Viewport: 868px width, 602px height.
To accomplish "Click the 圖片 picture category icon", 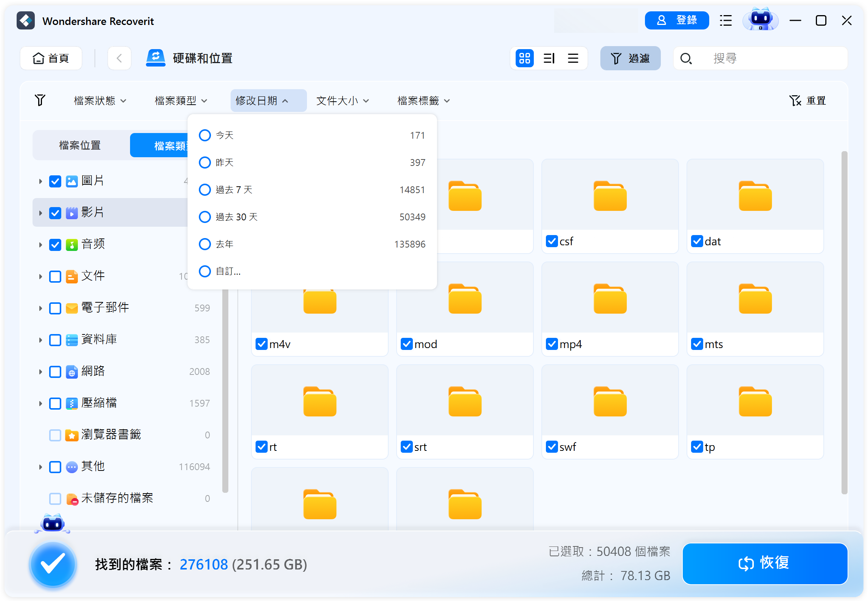I will [72, 181].
